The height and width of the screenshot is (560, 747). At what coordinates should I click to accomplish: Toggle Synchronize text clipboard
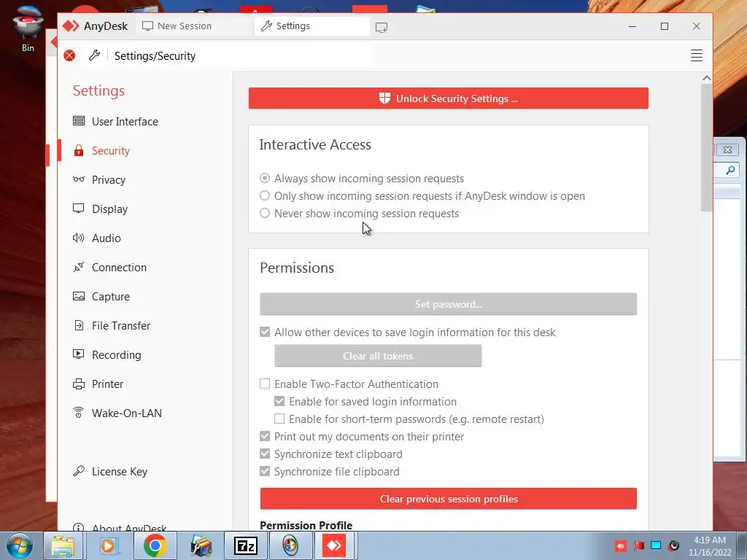265,454
